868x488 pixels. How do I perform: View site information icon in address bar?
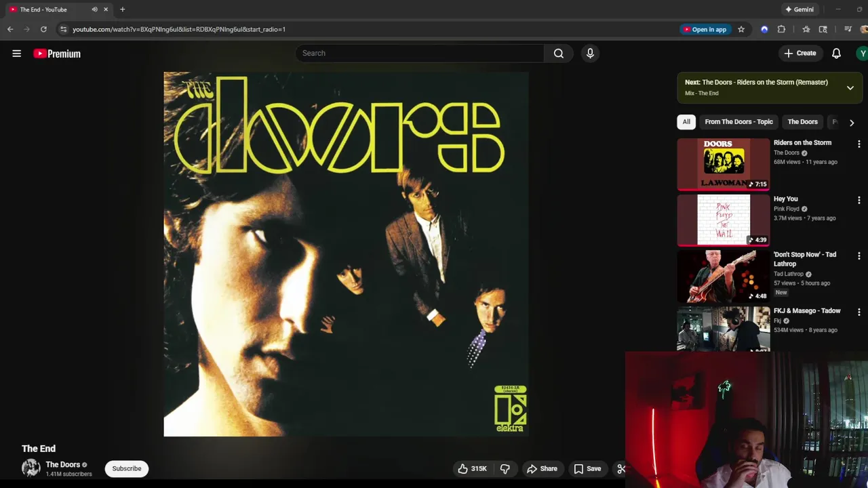click(x=63, y=29)
